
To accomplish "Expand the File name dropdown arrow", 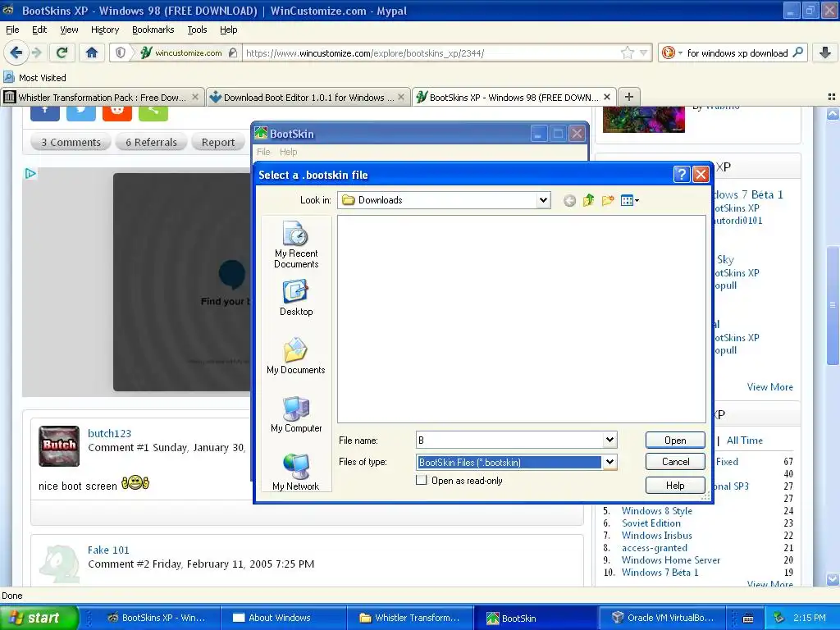I will pos(609,440).
